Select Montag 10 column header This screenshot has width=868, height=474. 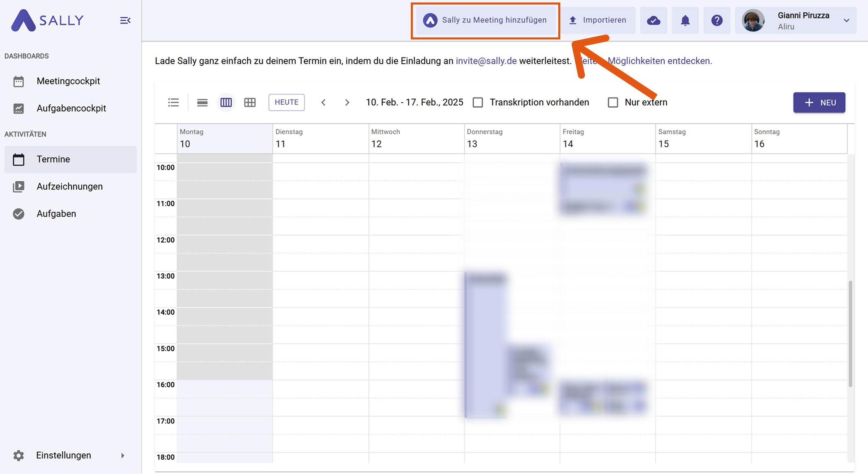pos(225,139)
